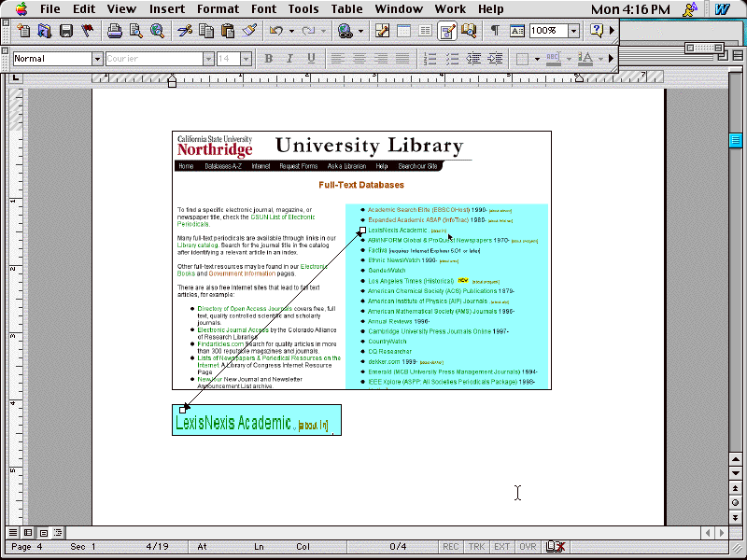Image resolution: width=747 pixels, height=560 pixels.
Task: Click the Insert Table icon
Action: point(403,31)
